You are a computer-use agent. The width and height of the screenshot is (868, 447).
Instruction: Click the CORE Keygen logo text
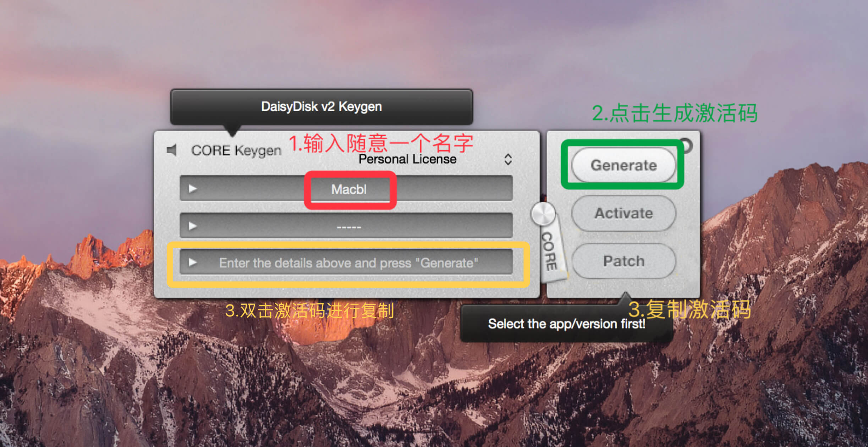tap(236, 151)
